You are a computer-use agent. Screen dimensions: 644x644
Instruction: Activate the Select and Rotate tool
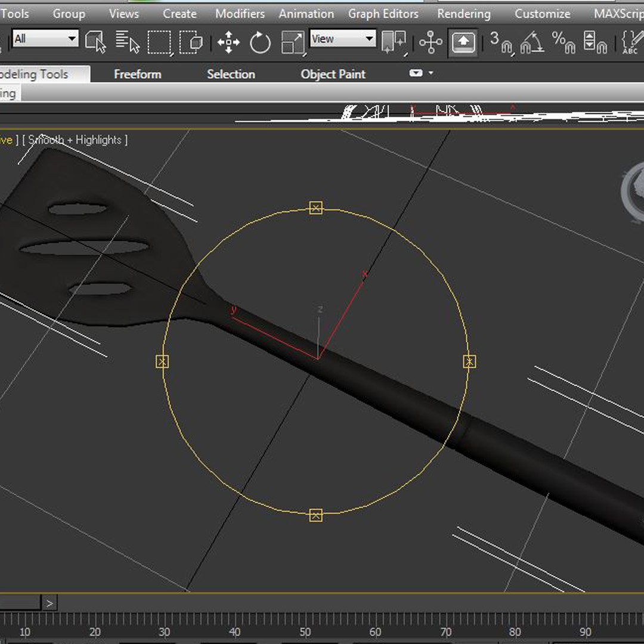point(260,42)
